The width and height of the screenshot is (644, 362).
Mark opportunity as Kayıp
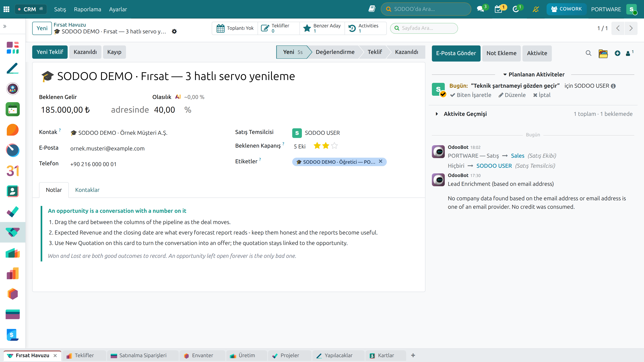click(x=114, y=52)
